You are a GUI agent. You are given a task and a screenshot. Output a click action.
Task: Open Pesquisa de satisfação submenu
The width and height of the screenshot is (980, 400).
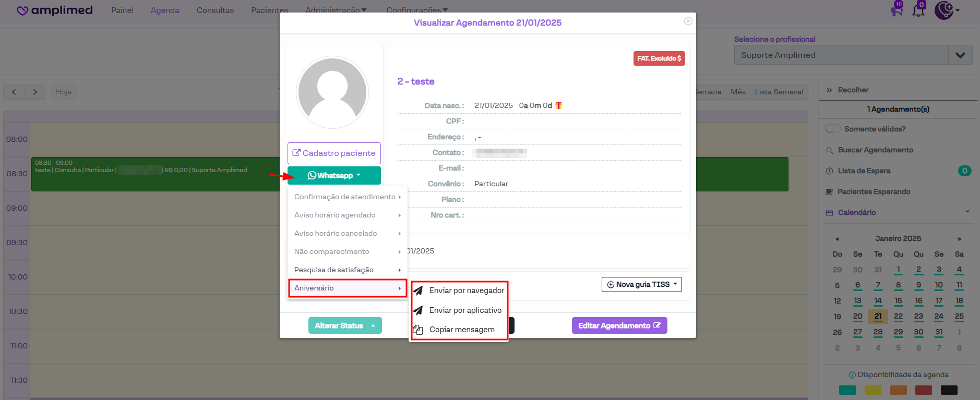[346, 270]
